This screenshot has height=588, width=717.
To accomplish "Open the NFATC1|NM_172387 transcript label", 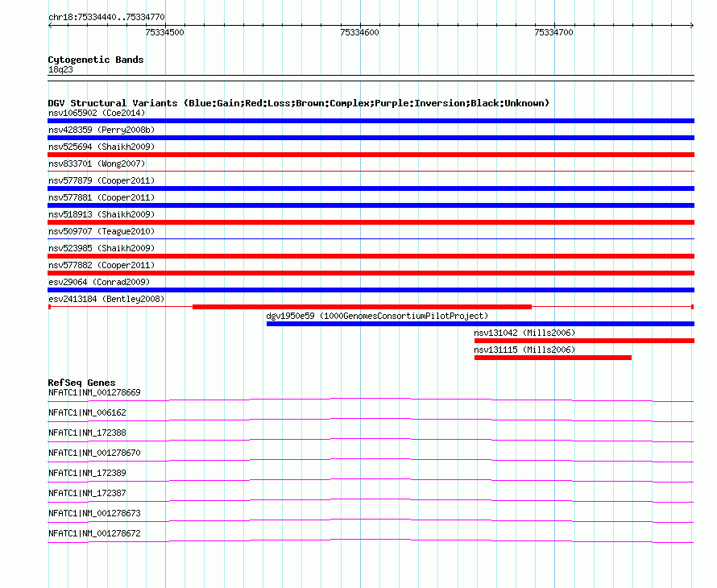I will [87, 493].
